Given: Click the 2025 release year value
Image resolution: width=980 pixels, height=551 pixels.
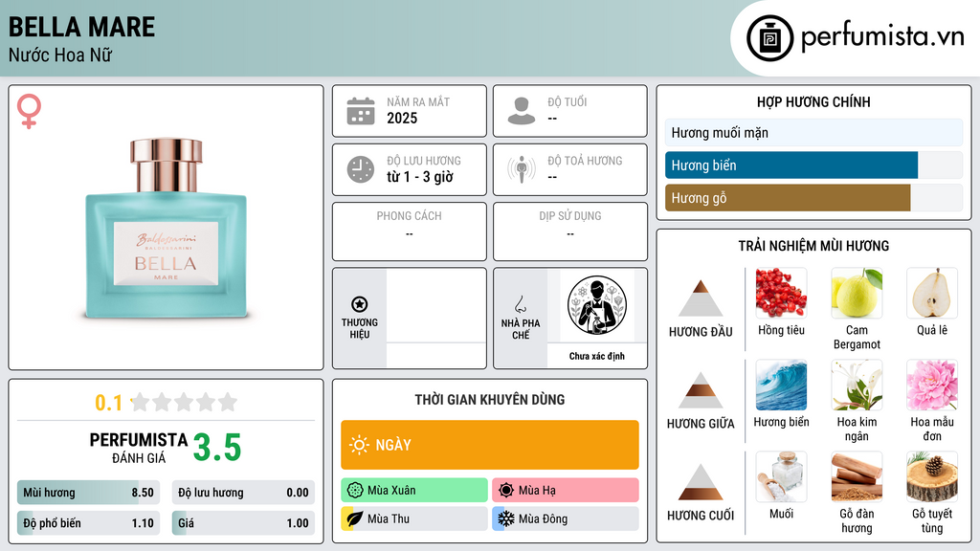Looking at the screenshot, I should [402, 118].
